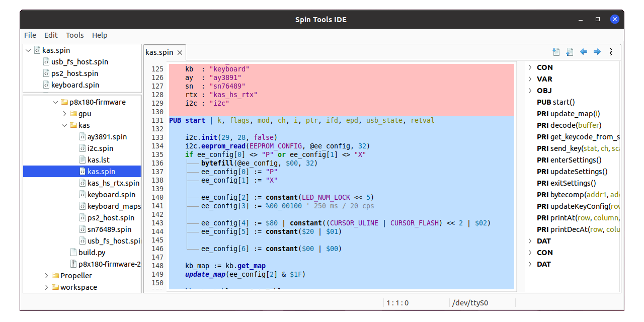Collapse the CON section in the outline
This screenshot has width=644, height=322.
[530, 67]
